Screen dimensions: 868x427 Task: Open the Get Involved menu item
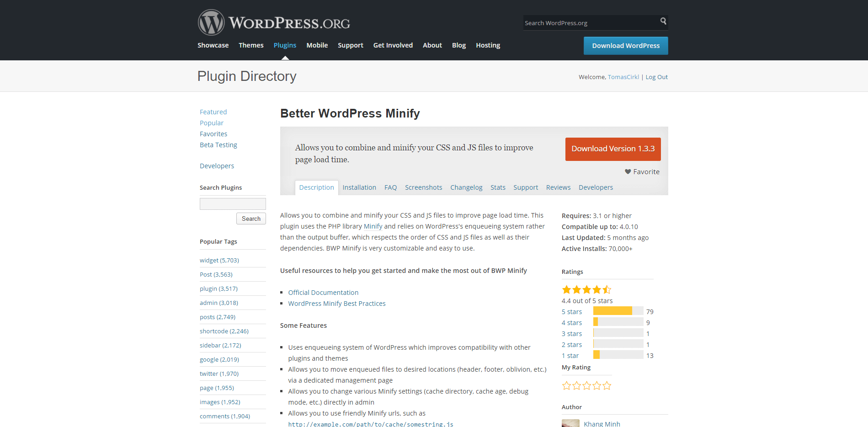[393, 45]
